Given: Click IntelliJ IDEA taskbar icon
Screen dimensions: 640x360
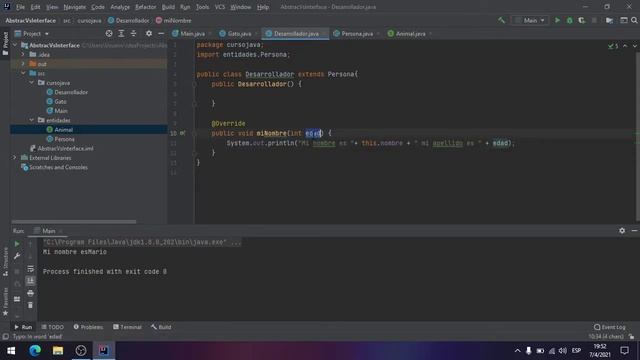Looking at the screenshot, I should tap(104, 350).
